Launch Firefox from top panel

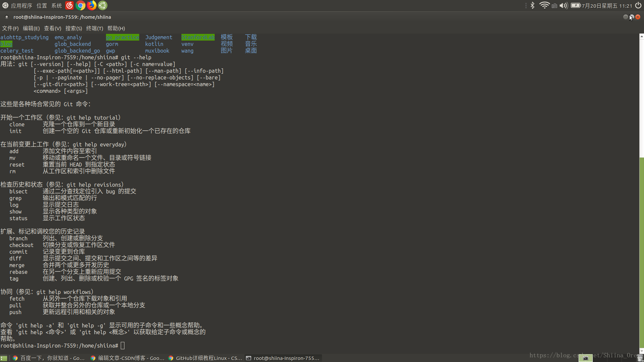92,5
